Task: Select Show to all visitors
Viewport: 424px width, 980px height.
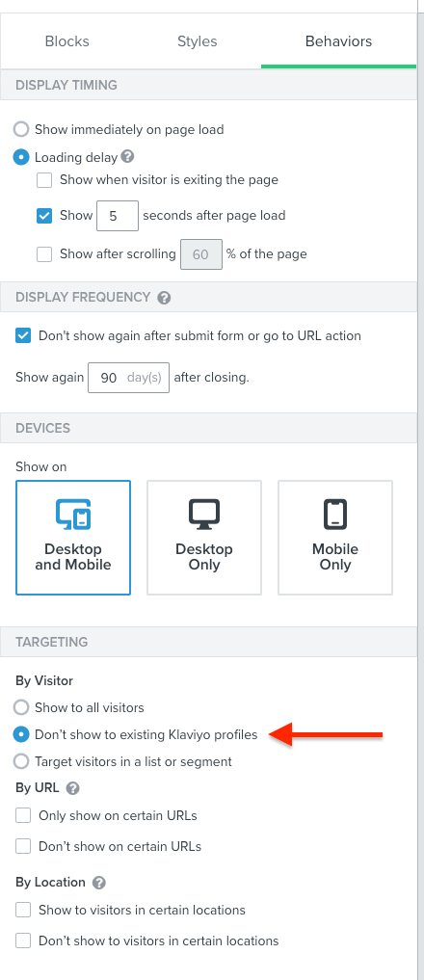Action: coord(21,707)
